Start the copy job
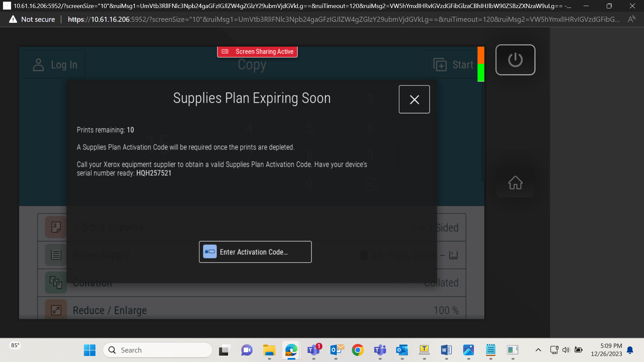The image size is (644, 362). tap(453, 65)
